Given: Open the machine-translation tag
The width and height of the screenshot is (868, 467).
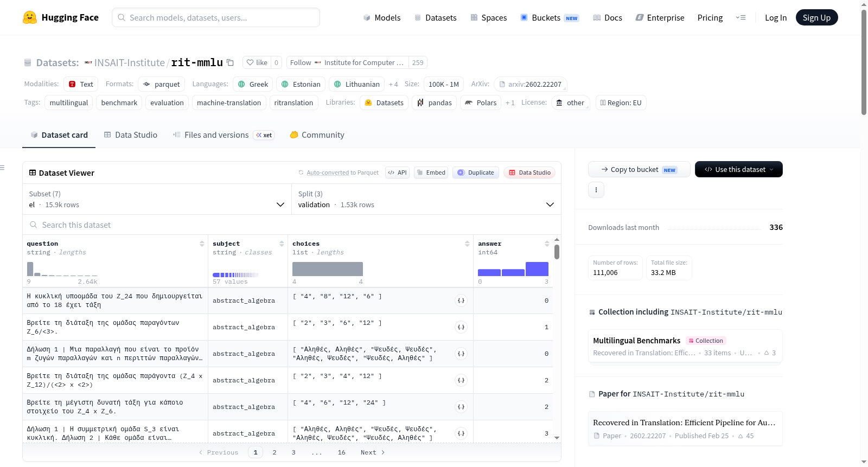Looking at the screenshot, I should 229,103.
